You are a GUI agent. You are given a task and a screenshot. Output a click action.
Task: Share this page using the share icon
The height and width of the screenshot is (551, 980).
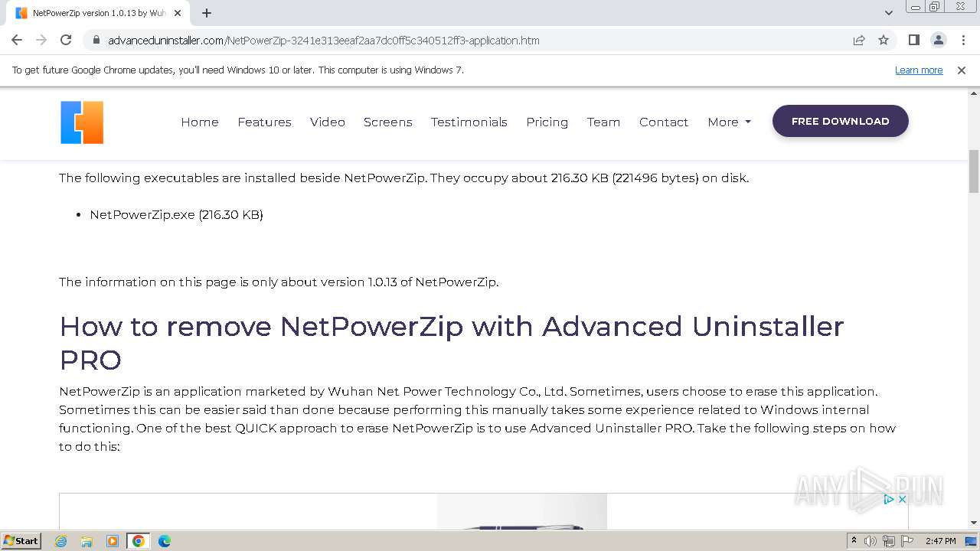[859, 40]
